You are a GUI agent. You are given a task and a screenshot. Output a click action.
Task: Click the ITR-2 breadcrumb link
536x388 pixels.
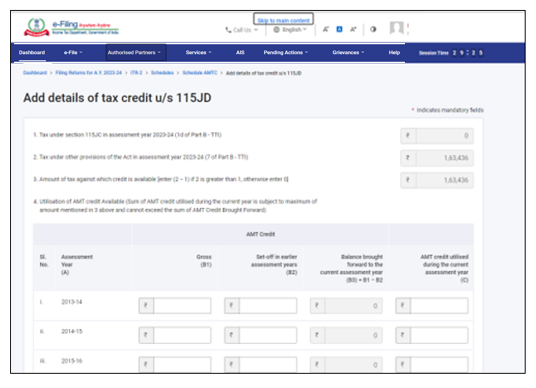136,73
